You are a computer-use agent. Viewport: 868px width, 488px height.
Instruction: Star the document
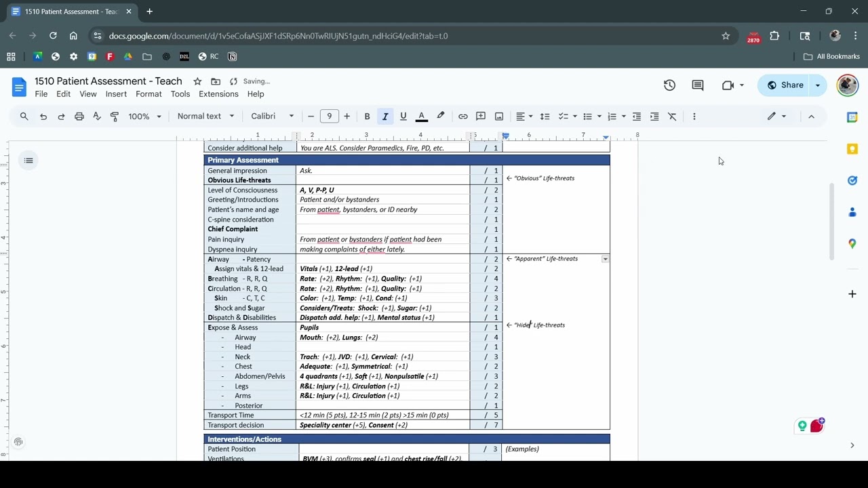pos(197,81)
